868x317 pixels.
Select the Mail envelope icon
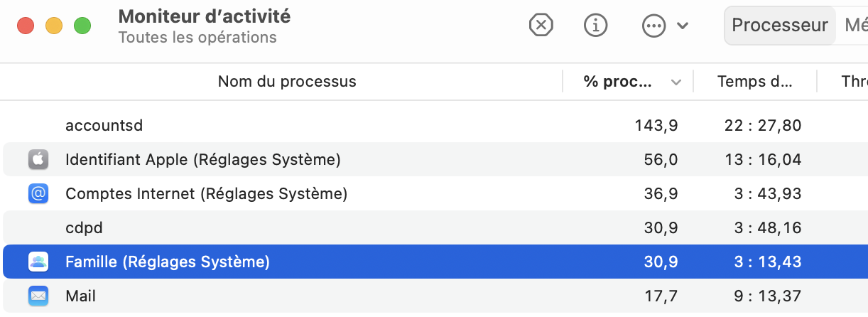[x=38, y=296]
